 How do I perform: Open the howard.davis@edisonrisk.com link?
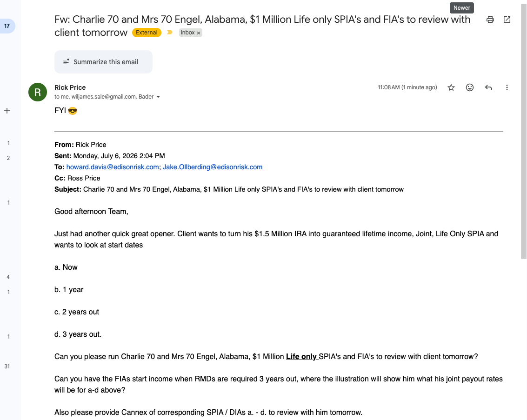pyautogui.click(x=113, y=167)
